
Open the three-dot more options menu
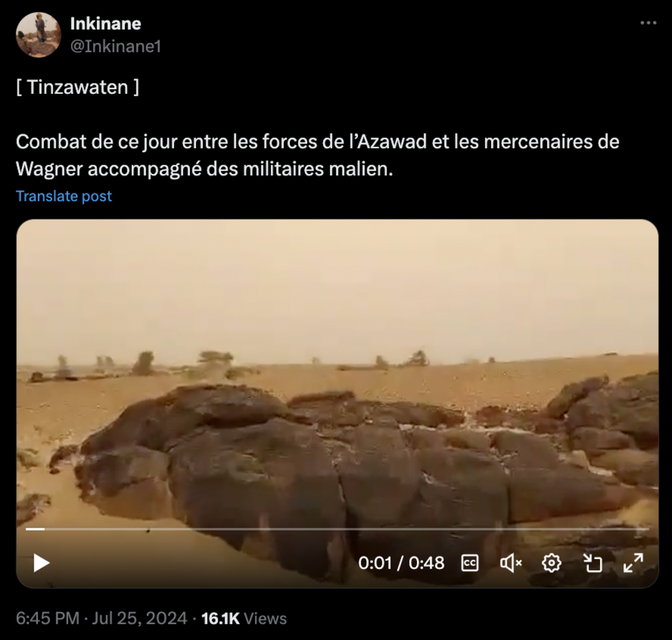648,23
